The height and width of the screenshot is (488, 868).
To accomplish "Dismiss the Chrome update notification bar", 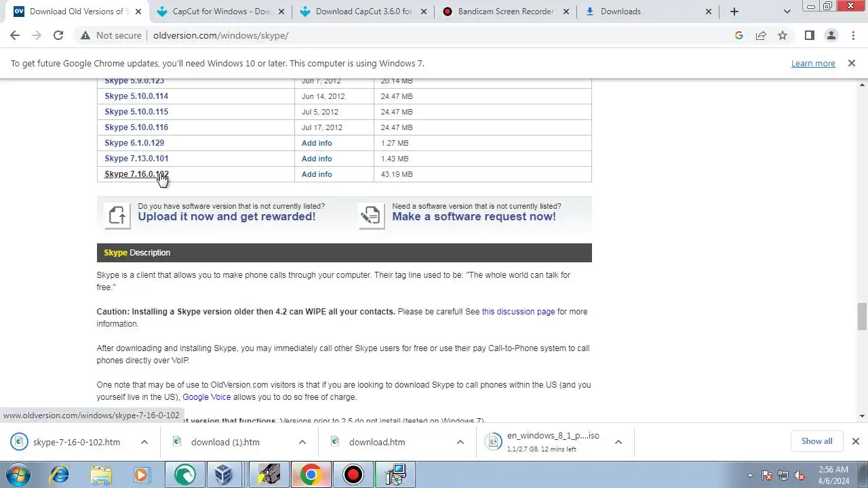I will (851, 63).
